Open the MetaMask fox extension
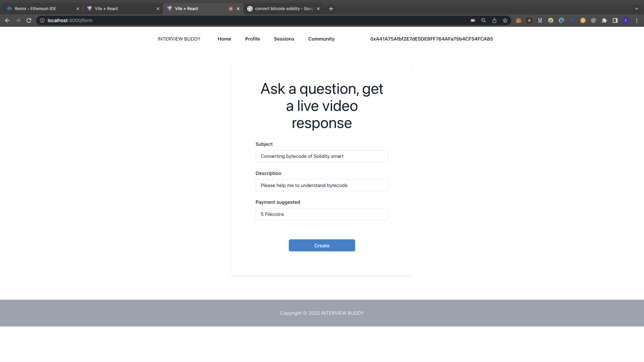This screenshot has height=362, width=644. point(518,20)
